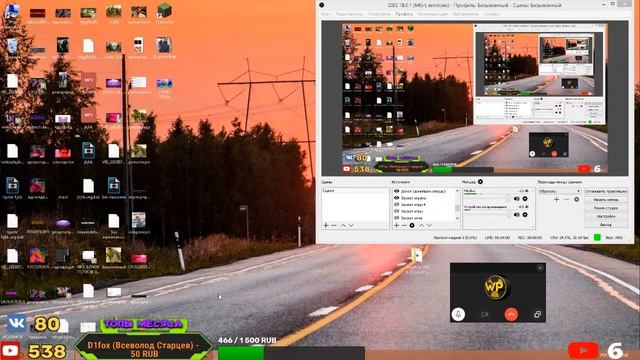Open transition properties gear icon
The height and width of the screenshot is (360, 640).
click(576, 199)
